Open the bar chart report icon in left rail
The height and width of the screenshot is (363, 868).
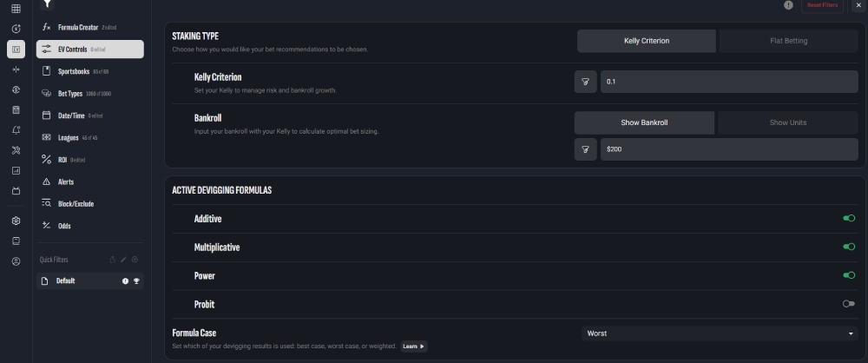click(16, 171)
